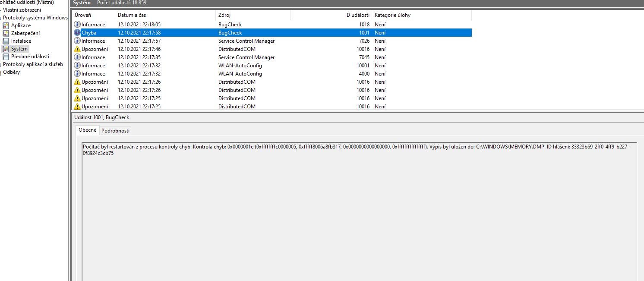Viewport: 644px width, 281px height.
Task: Click event ID 1018 cell
Action: (364, 25)
